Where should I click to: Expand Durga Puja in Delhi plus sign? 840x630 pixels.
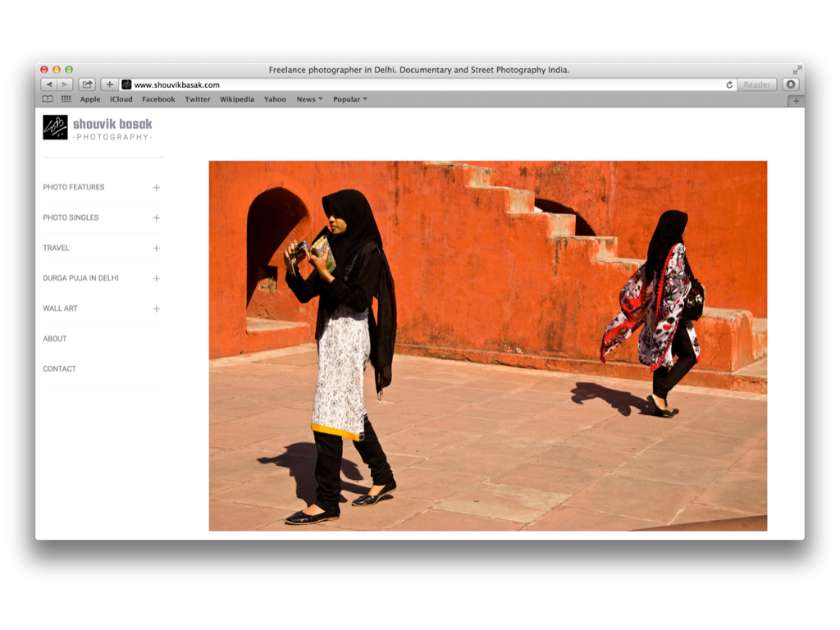coord(157,279)
